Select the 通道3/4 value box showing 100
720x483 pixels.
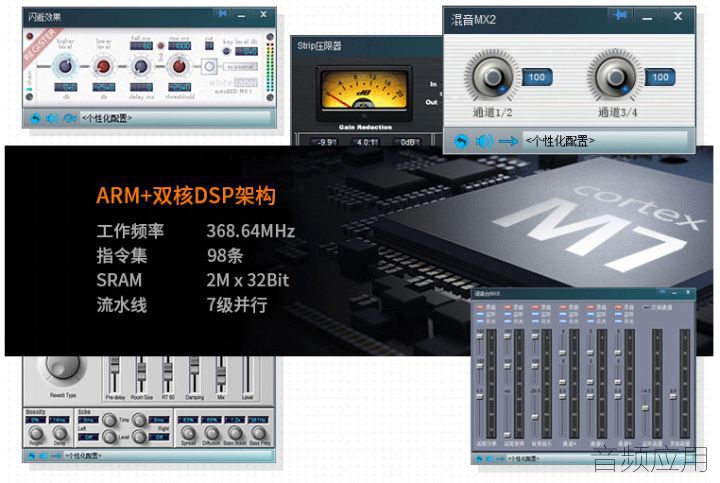(x=660, y=77)
